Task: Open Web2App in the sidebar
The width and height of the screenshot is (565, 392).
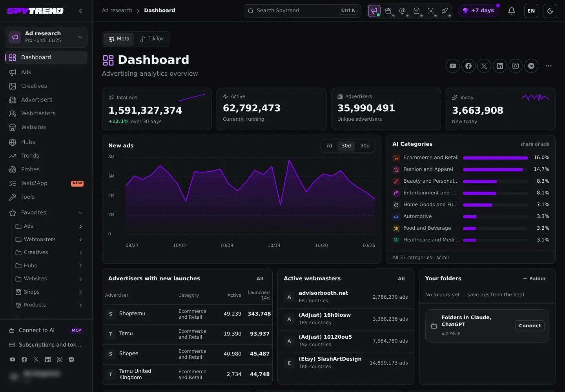Action: click(46, 183)
